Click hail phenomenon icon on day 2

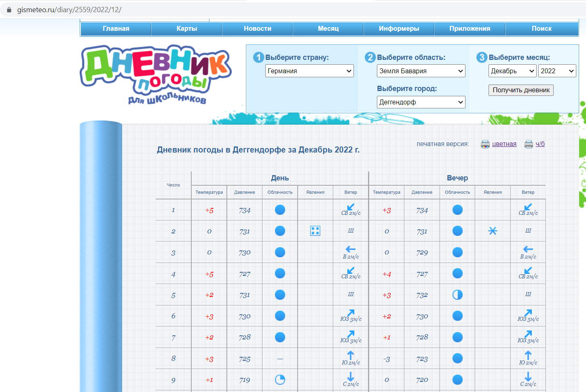(315, 231)
